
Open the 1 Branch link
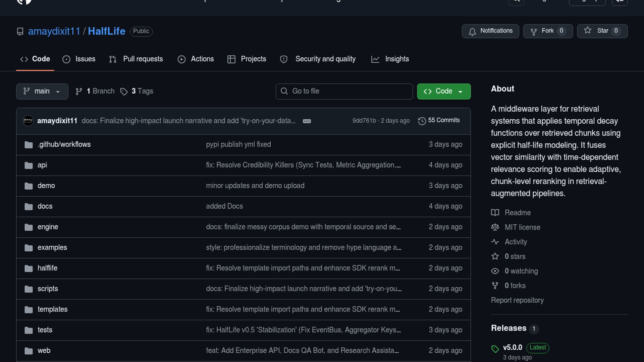point(95,91)
